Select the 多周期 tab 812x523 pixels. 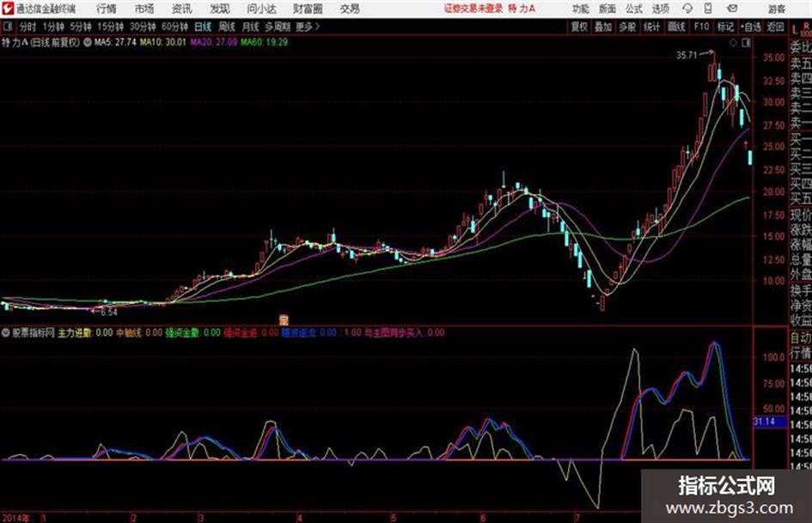[x=278, y=27]
